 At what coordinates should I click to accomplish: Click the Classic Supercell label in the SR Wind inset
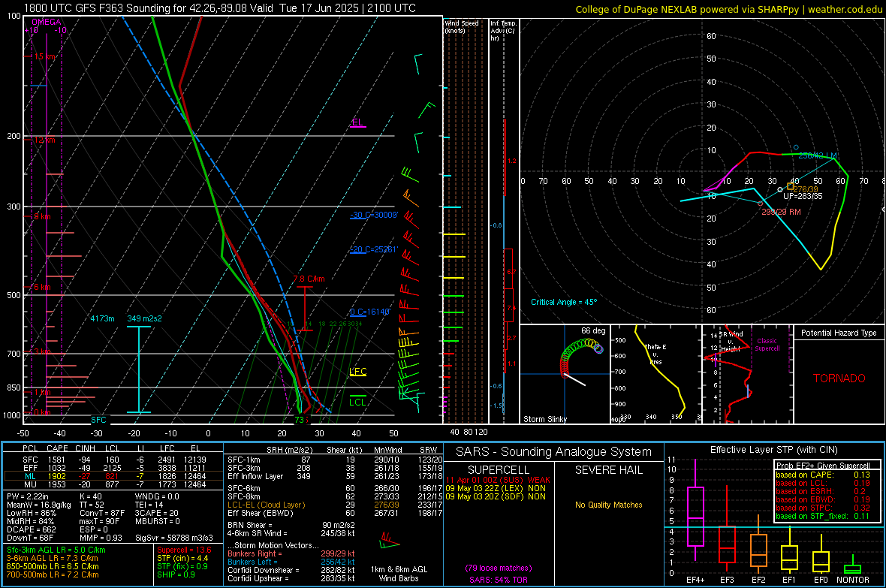pos(767,345)
